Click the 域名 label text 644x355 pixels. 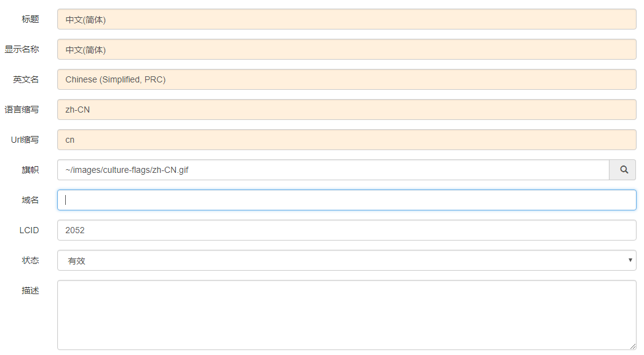point(30,200)
